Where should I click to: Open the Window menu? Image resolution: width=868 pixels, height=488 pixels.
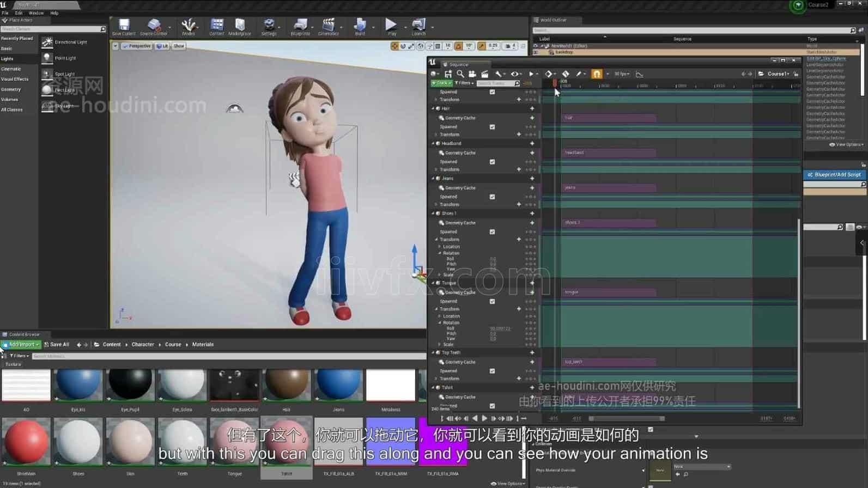point(36,13)
